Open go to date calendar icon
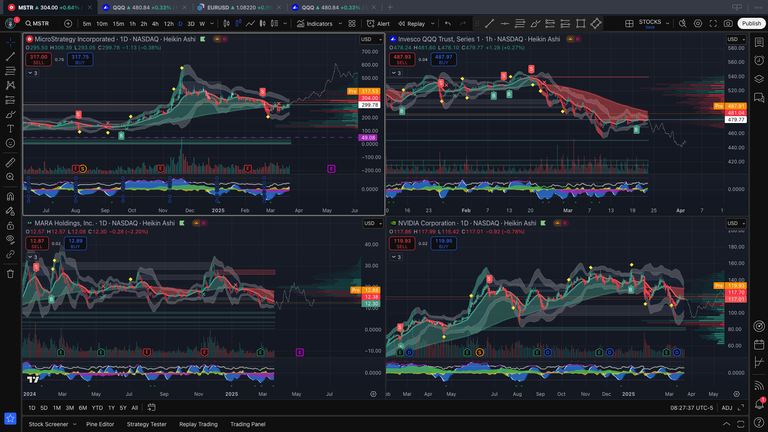The height and width of the screenshot is (432, 768). click(x=151, y=408)
